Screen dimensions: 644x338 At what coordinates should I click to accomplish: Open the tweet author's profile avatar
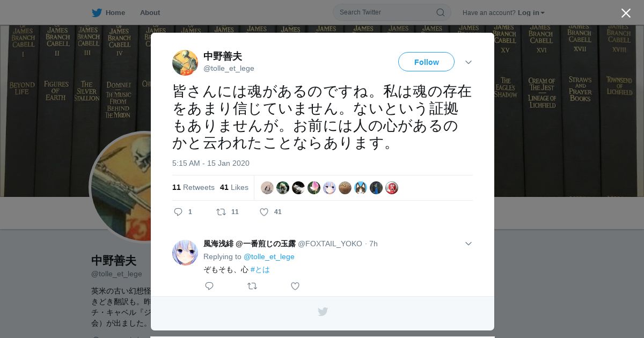185,63
